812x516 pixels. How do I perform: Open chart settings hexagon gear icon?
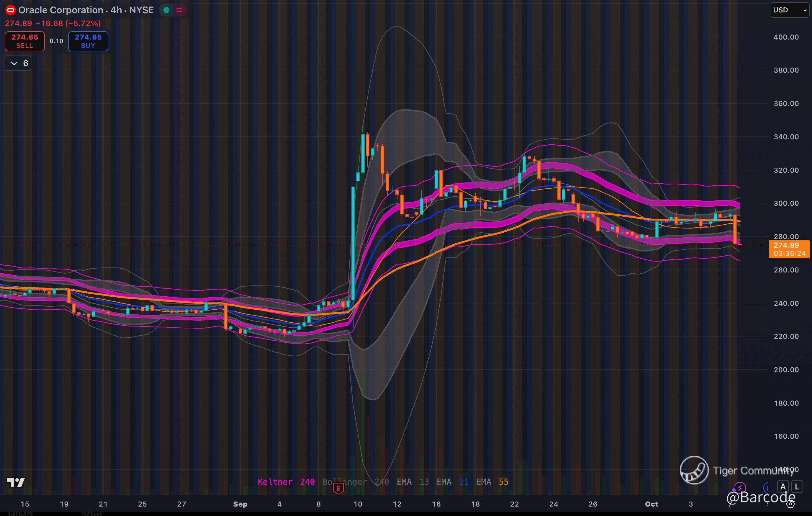(x=790, y=504)
